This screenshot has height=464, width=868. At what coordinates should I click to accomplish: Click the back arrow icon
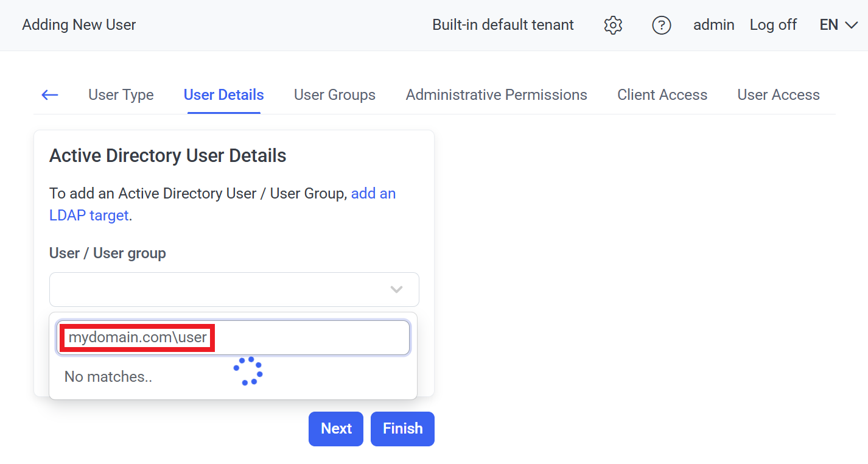[49, 95]
